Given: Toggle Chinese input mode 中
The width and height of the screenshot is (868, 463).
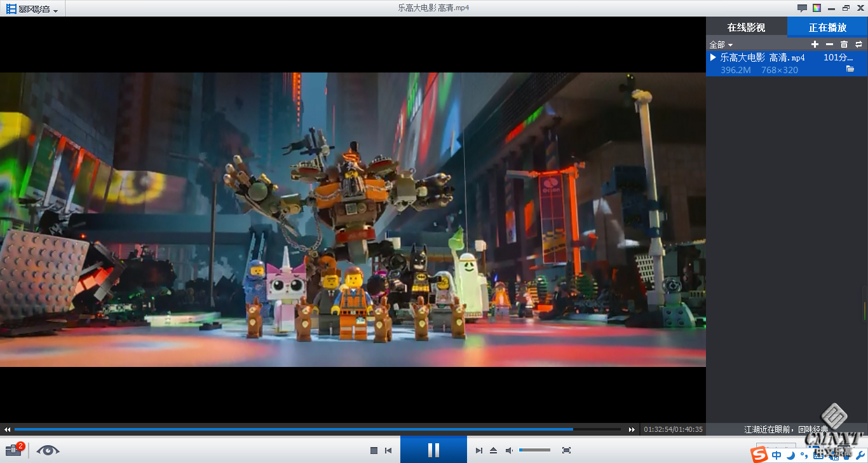Looking at the screenshot, I should tap(776, 455).
